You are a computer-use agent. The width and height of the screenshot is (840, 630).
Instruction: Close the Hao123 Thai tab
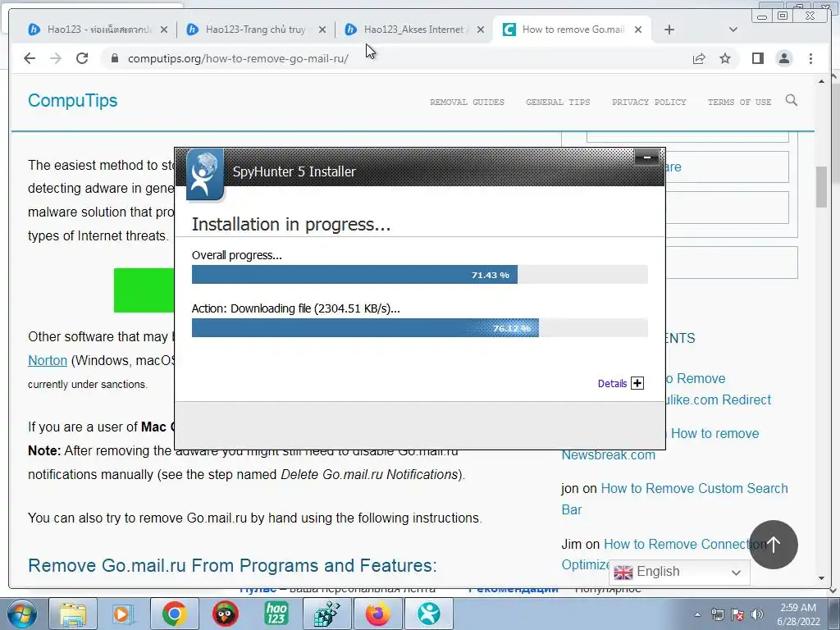click(x=164, y=30)
